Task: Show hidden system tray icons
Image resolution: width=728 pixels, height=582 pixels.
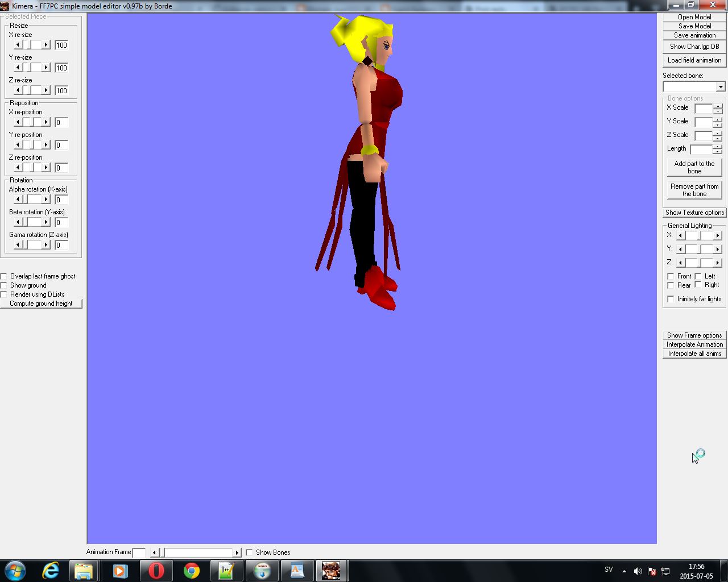Action: (624, 571)
